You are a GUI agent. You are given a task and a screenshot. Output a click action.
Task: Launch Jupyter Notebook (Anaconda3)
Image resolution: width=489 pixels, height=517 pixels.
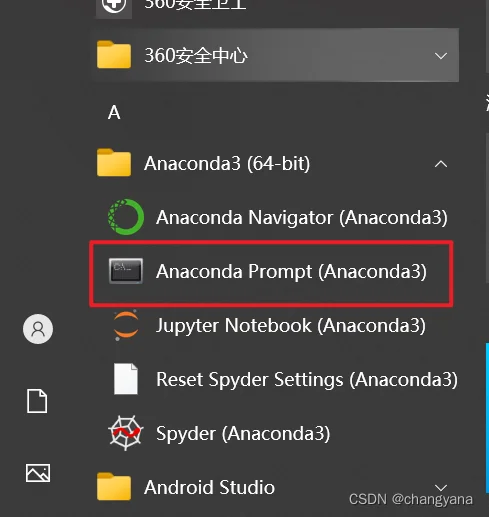pos(275,325)
